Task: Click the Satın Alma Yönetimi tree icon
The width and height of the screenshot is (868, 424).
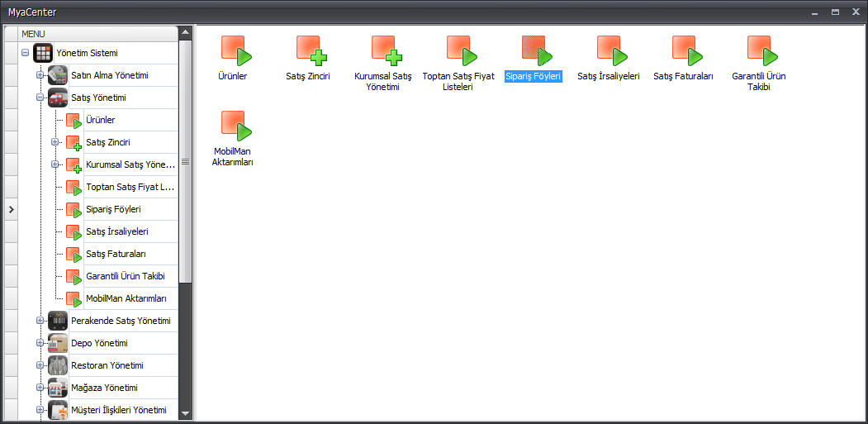Action: [x=58, y=75]
